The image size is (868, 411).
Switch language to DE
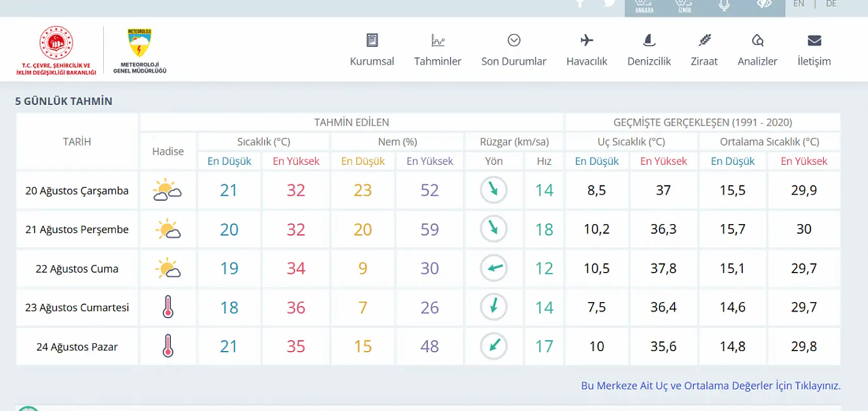tap(831, 4)
